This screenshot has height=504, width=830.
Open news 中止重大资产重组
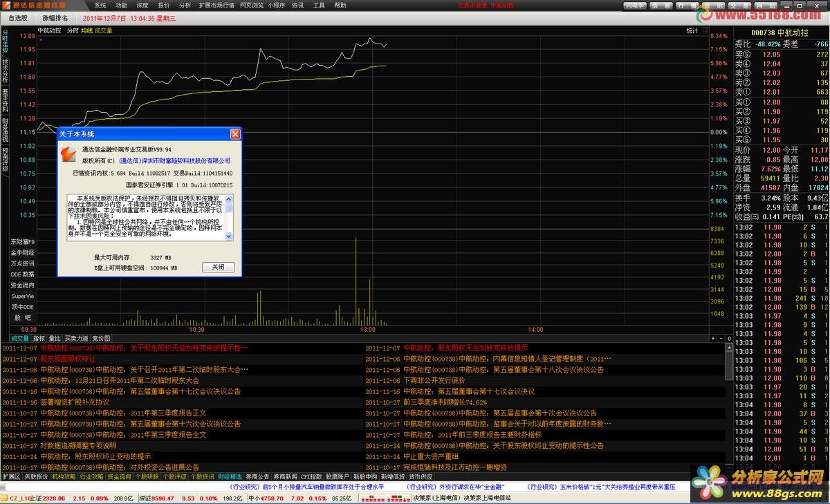tap(431, 456)
